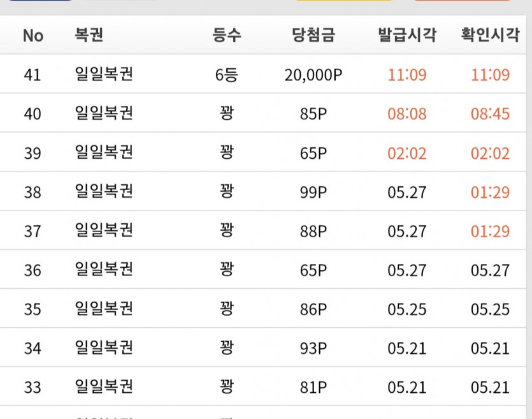The image size is (532, 419).
Task: Click the '81P' prize amount
Action: [313, 387]
